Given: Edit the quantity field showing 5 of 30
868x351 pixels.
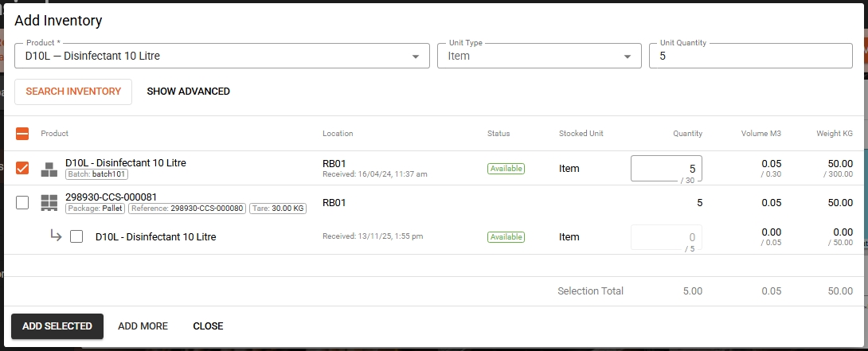Looking at the screenshot, I should 667,168.
